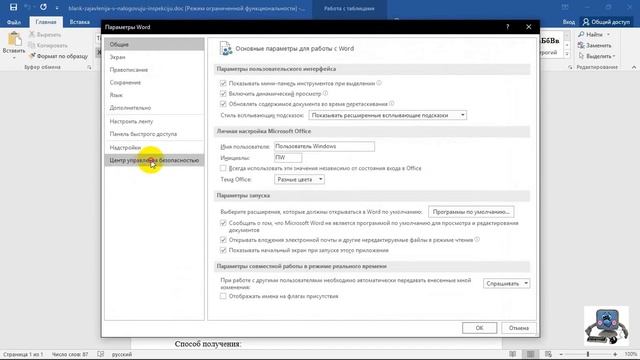Click info icon next to mini toolbar option
This screenshot has width=640, height=360.
(379, 83)
